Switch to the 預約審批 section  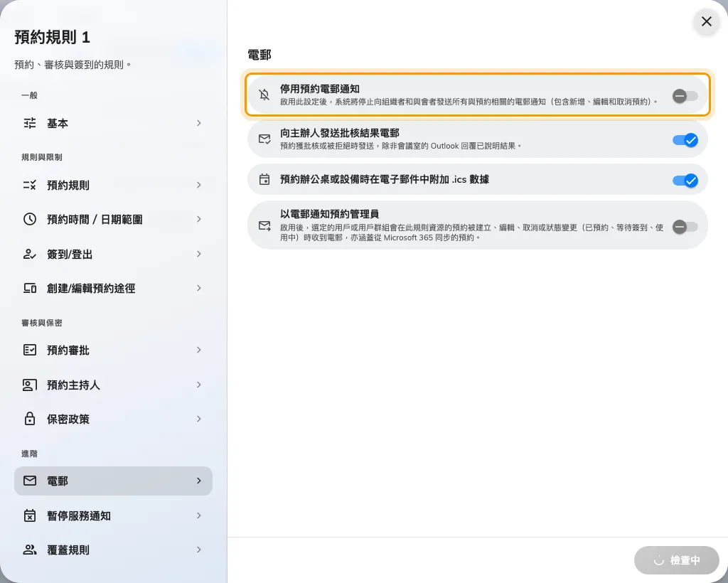click(x=113, y=350)
